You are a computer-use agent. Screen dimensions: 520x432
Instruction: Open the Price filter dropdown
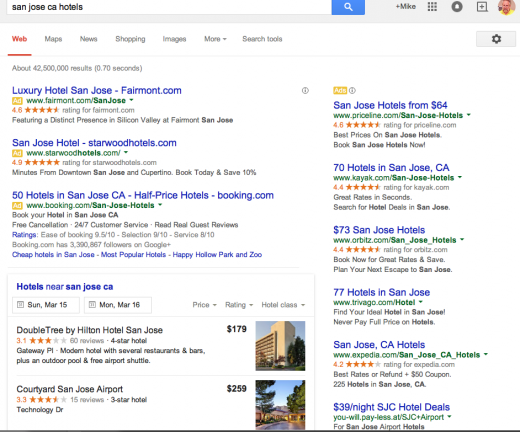204,305
